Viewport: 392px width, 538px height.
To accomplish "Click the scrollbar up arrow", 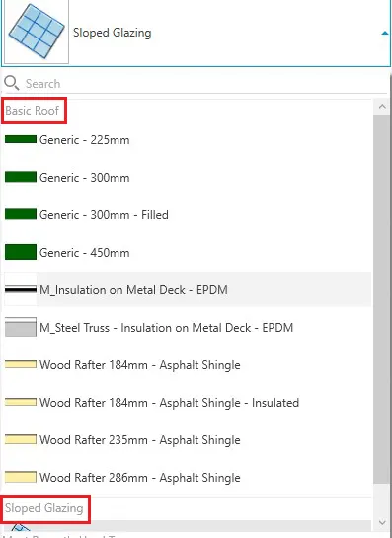I will (x=382, y=107).
